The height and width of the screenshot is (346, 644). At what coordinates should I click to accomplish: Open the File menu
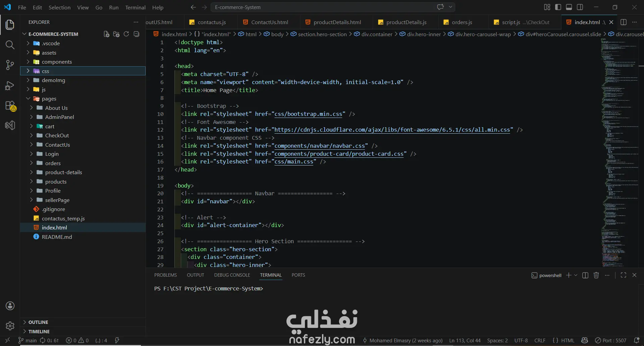(22, 7)
